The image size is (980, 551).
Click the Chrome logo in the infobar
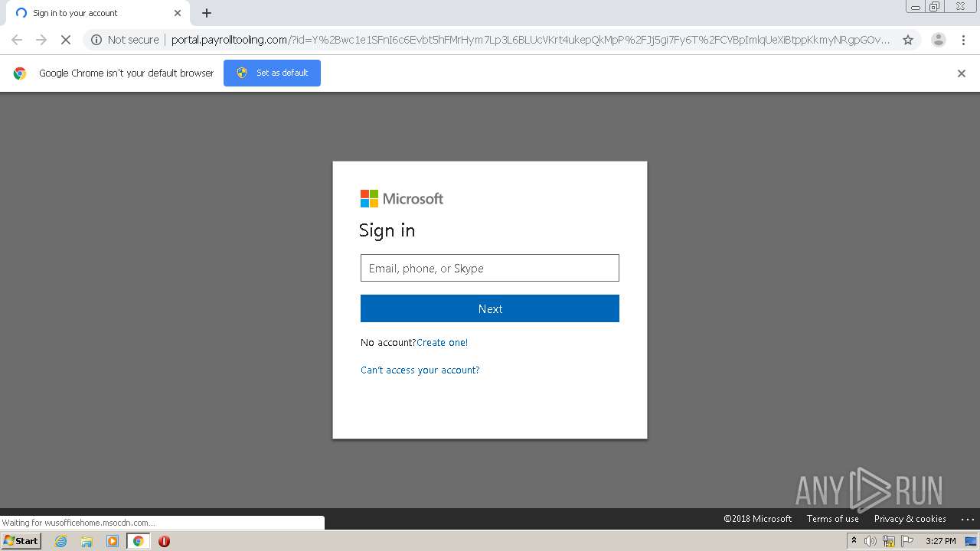tap(20, 73)
